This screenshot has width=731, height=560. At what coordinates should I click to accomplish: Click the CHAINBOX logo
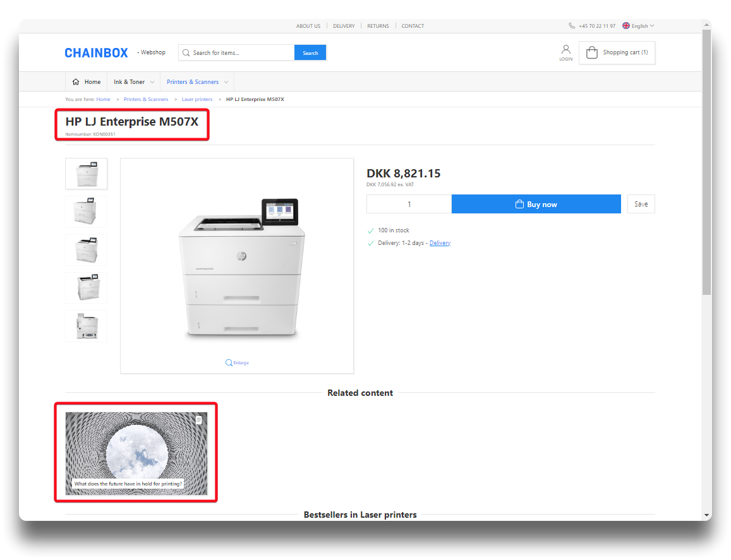point(96,52)
